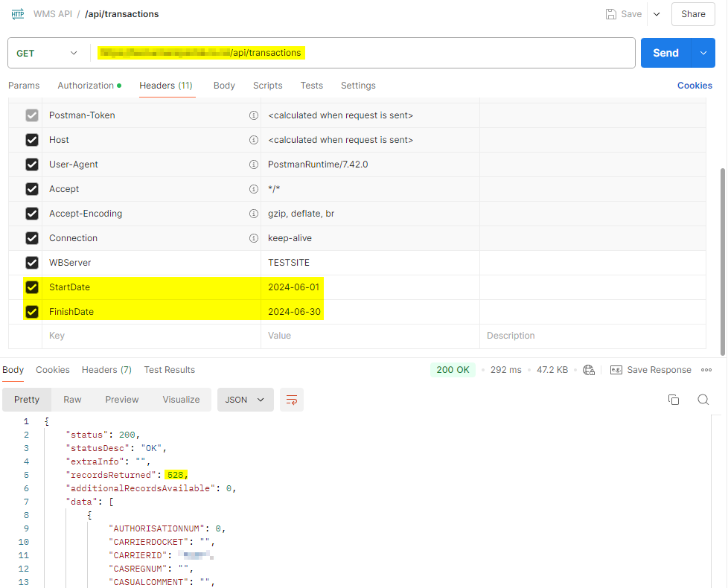Viewport: 728px width, 588px height.
Task: Switch to the Params tab
Action: [24, 86]
